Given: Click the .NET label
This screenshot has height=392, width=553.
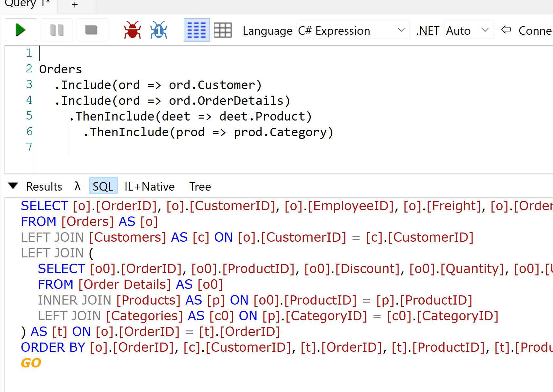Looking at the screenshot, I should 428,30.
